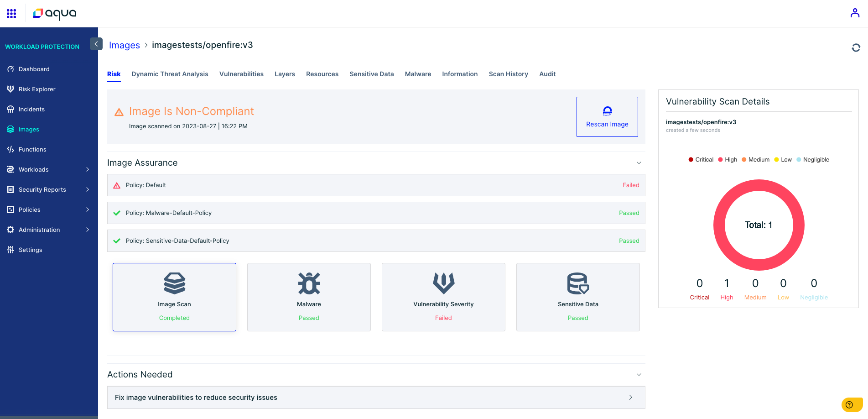The width and height of the screenshot is (868, 419).
Task: Collapse the Image Assurance section chevron
Action: point(639,163)
